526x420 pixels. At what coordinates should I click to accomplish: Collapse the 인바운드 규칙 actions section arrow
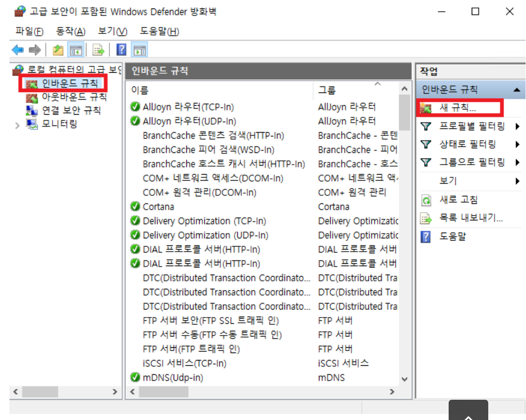[x=517, y=90]
